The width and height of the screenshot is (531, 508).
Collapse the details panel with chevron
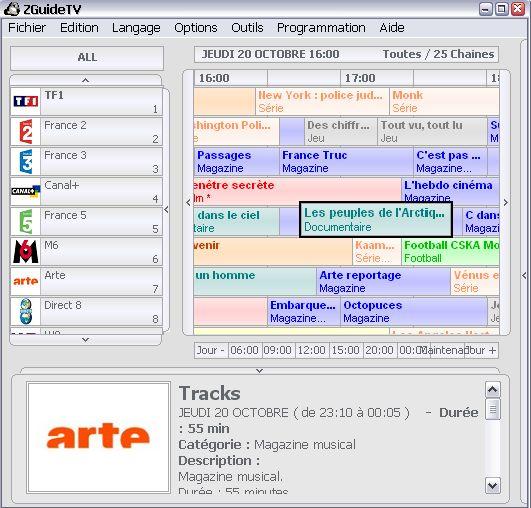(259, 371)
